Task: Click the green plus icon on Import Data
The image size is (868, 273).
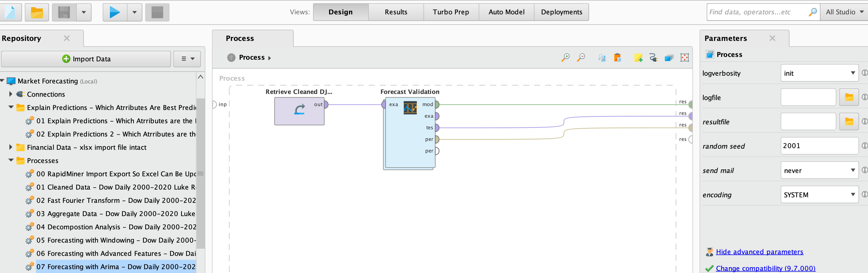Action: 66,59
